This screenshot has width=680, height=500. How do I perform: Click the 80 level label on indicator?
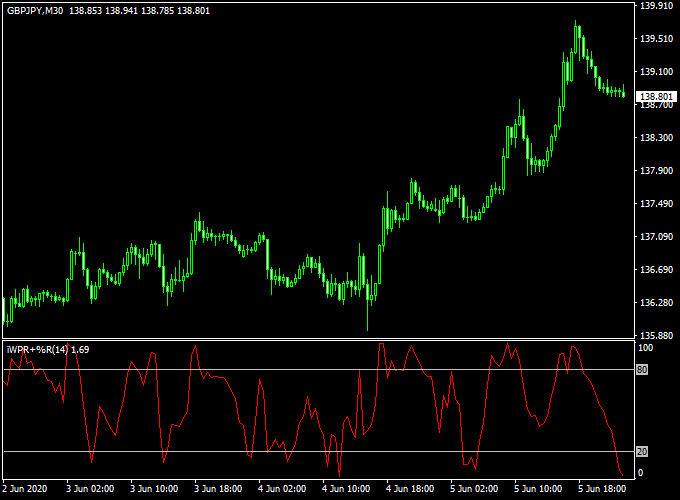click(642, 370)
